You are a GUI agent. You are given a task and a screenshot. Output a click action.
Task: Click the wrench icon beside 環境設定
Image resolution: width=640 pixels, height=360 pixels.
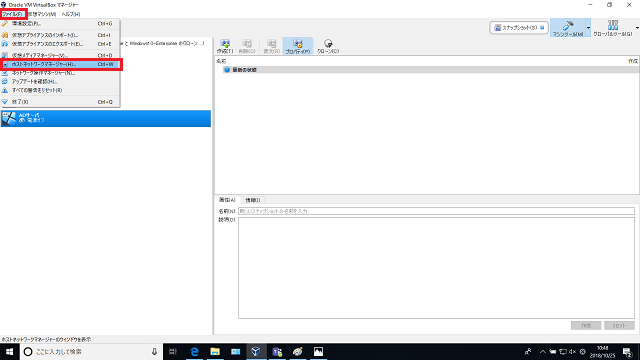[x=5, y=24]
